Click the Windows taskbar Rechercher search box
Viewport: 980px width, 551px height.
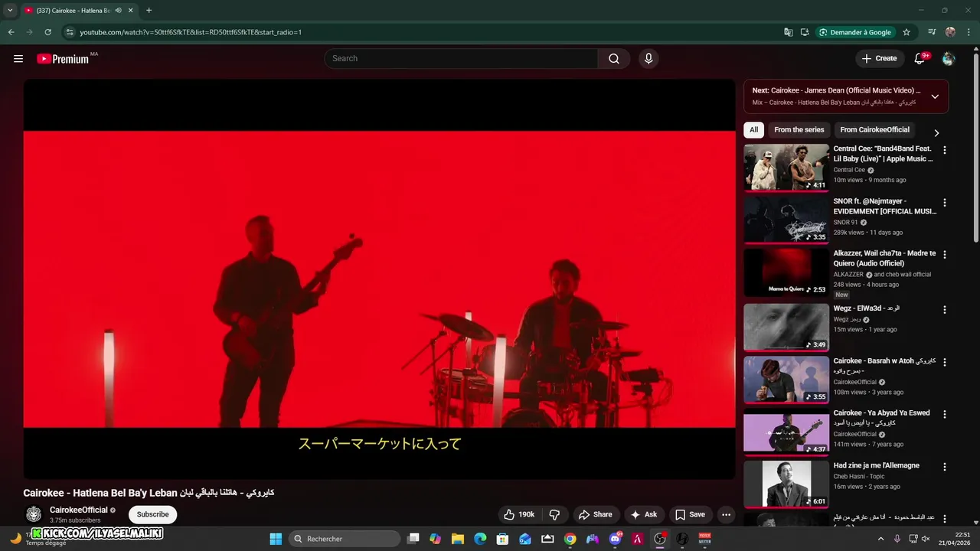pyautogui.click(x=345, y=539)
